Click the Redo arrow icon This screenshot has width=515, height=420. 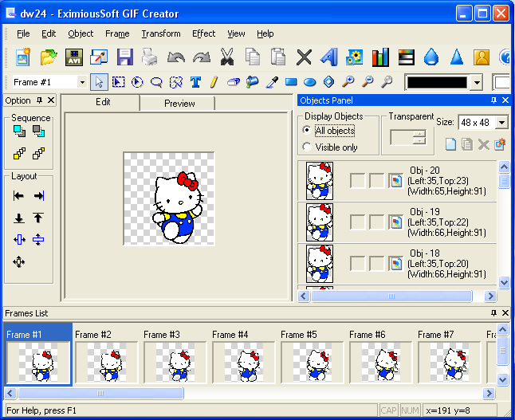(x=202, y=58)
